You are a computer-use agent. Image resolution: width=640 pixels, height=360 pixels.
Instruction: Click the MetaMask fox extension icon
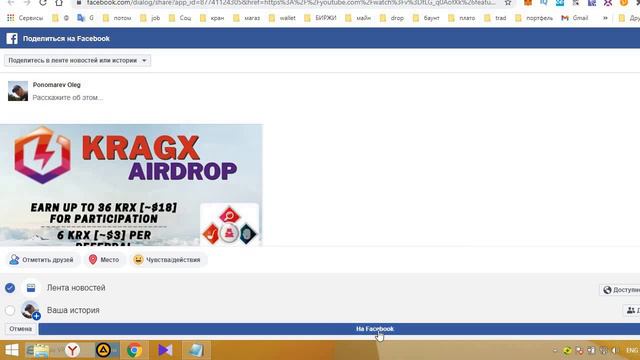(x=528, y=2)
